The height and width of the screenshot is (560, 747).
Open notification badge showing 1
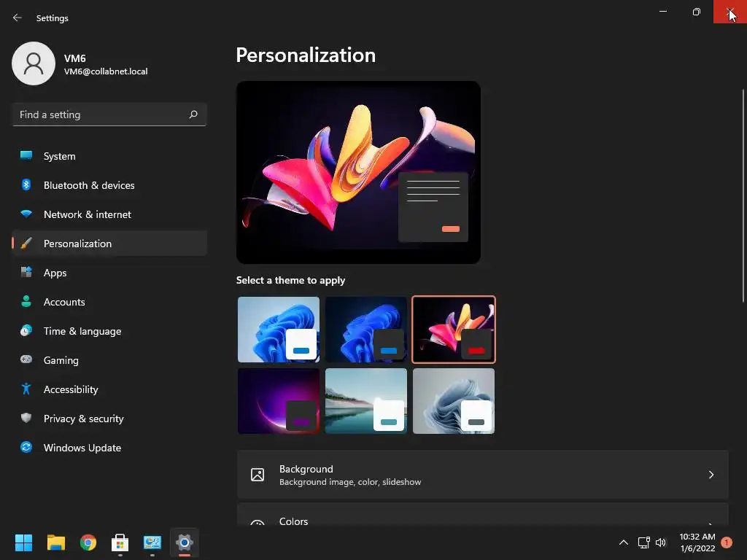coord(727,542)
